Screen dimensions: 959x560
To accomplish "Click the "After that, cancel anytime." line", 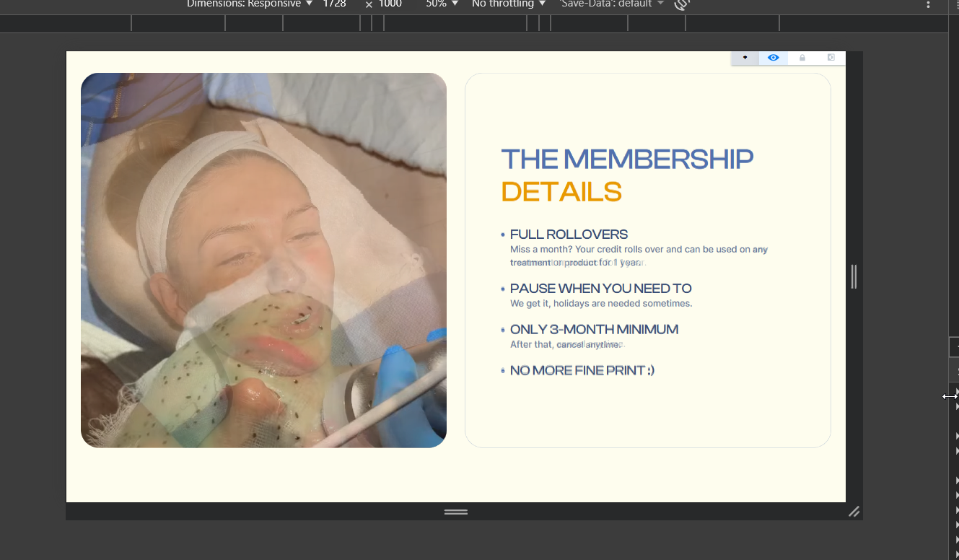I will coord(566,345).
